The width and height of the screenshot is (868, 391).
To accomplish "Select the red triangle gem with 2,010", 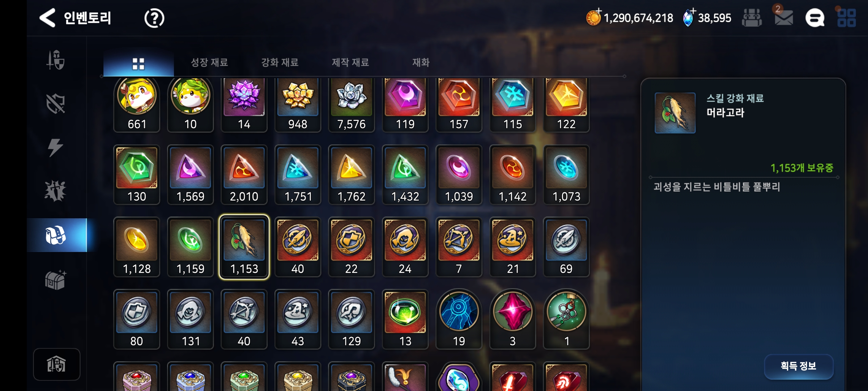I will (244, 175).
